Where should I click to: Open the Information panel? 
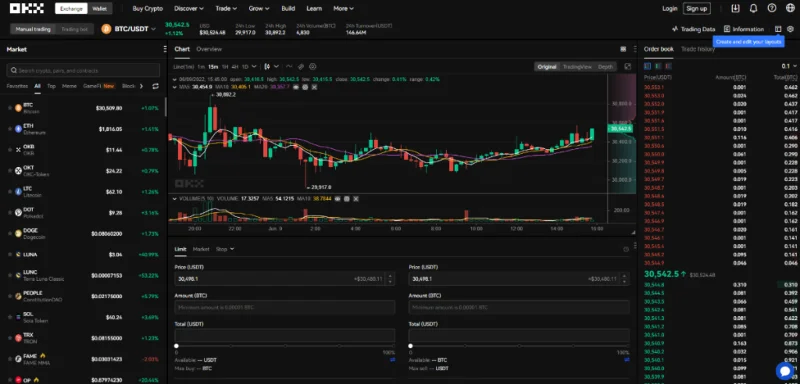coord(744,29)
